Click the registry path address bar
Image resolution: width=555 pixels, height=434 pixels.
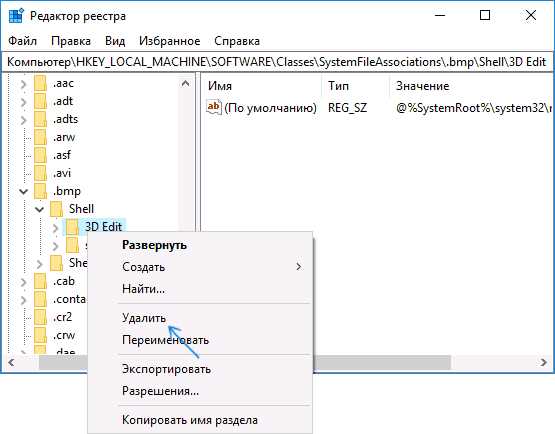[x=277, y=62]
